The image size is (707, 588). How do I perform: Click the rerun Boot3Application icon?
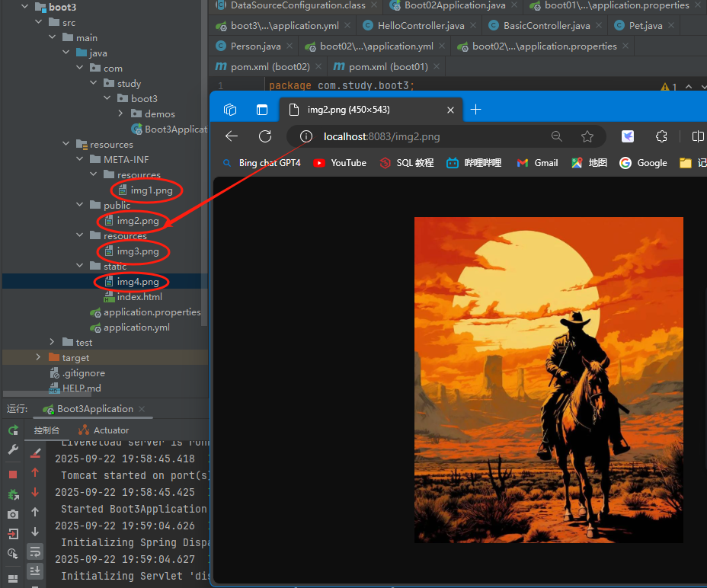(x=13, y=430)
